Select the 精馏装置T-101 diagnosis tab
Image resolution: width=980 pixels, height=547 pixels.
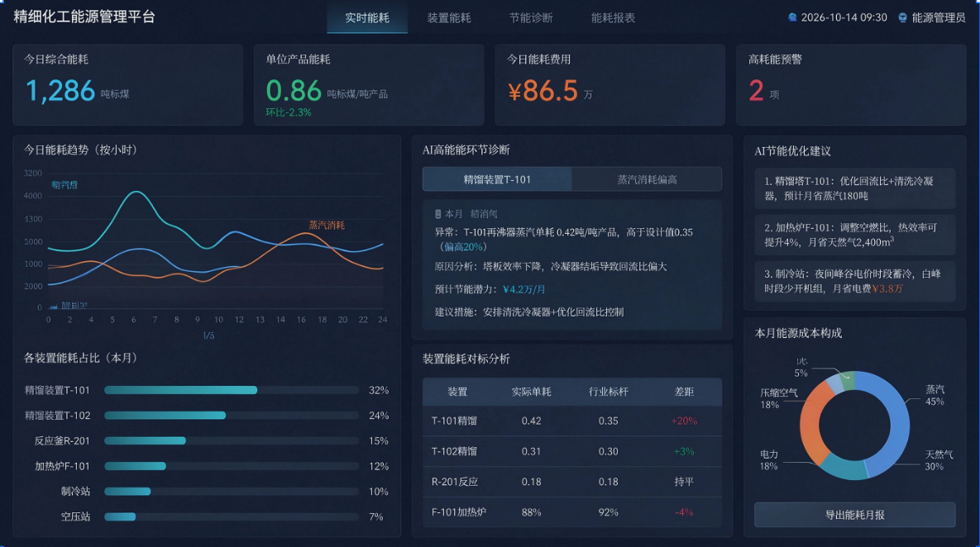point(497,179)
